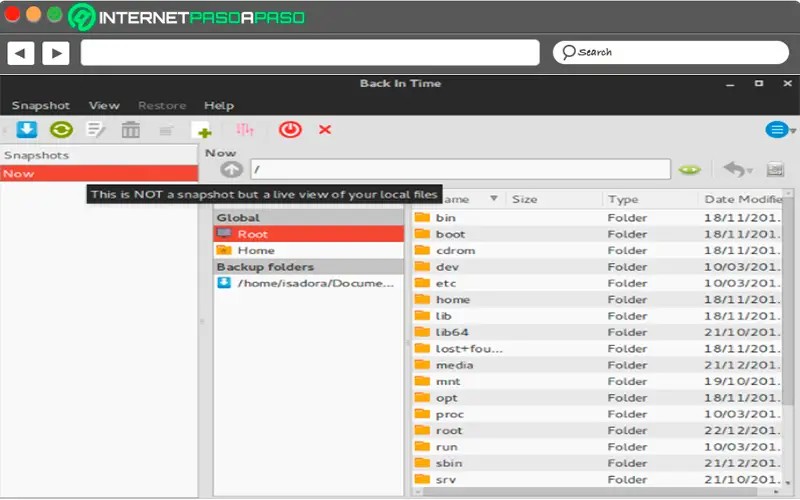Screen dimensions: 800x500
Task: Open the blue hamburger menu button
Action: [777, 130]
